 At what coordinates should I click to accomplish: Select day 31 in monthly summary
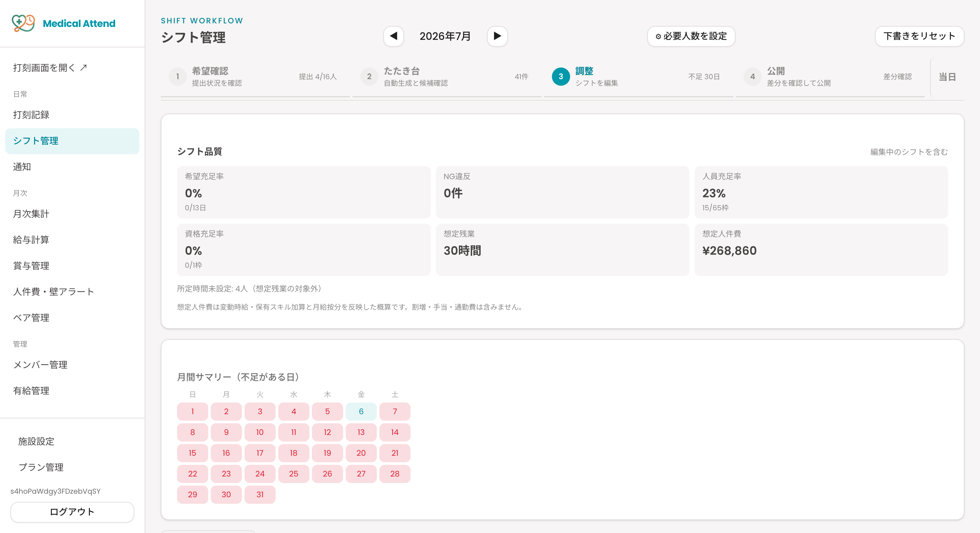point(260,495)
